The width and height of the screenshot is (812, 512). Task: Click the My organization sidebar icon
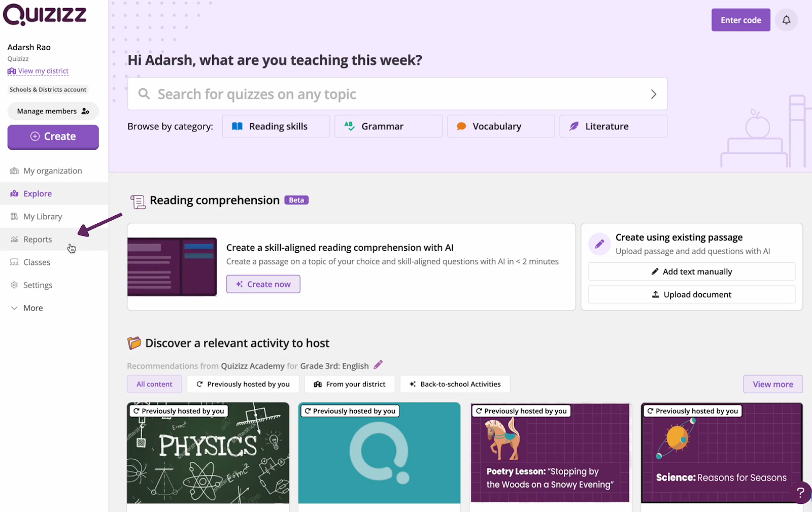[14, 171]
